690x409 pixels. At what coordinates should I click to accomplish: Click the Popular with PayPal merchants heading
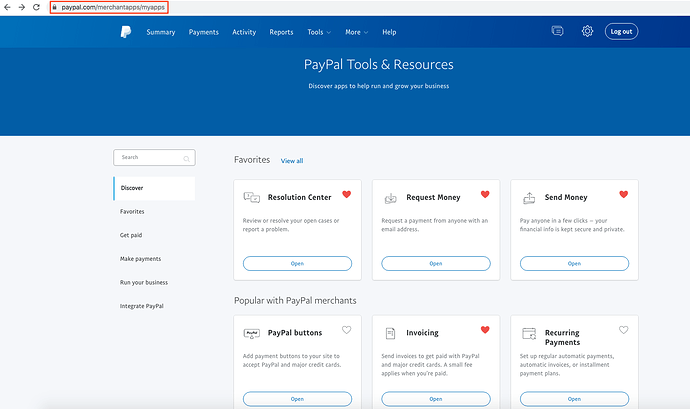pos(295,301)
